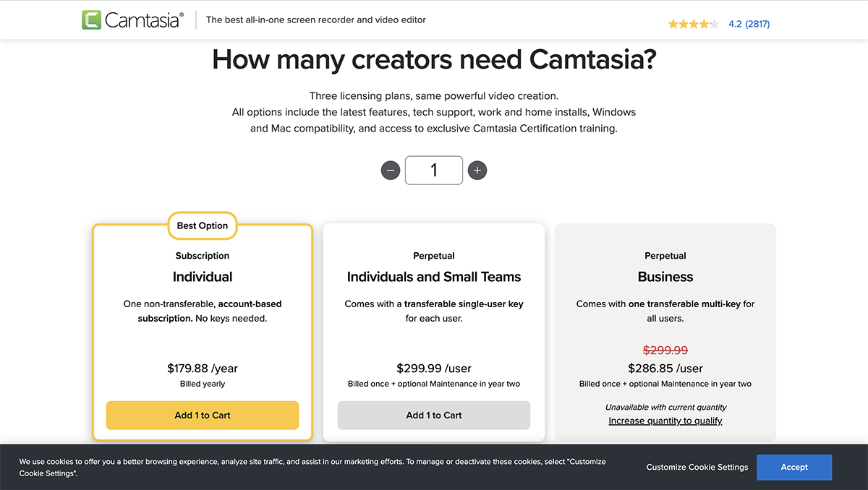This screenshot has height=490, width=868.
Task: Open Customize Cookie Settings
Action: 697,467
